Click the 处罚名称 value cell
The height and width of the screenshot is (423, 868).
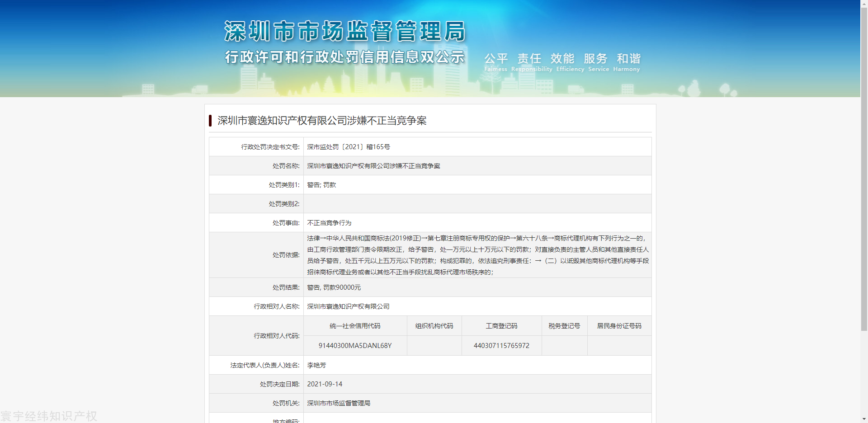pos(477,166)
